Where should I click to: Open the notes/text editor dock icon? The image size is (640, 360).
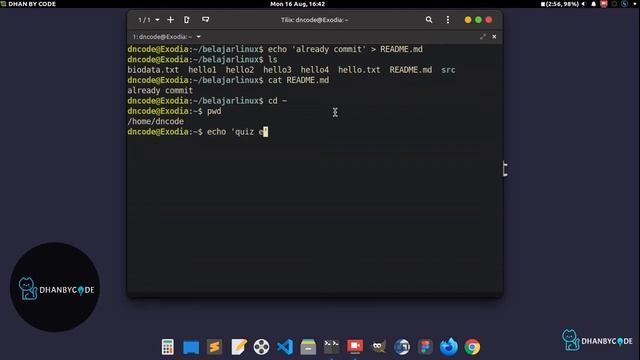click(x=238, y=347)
